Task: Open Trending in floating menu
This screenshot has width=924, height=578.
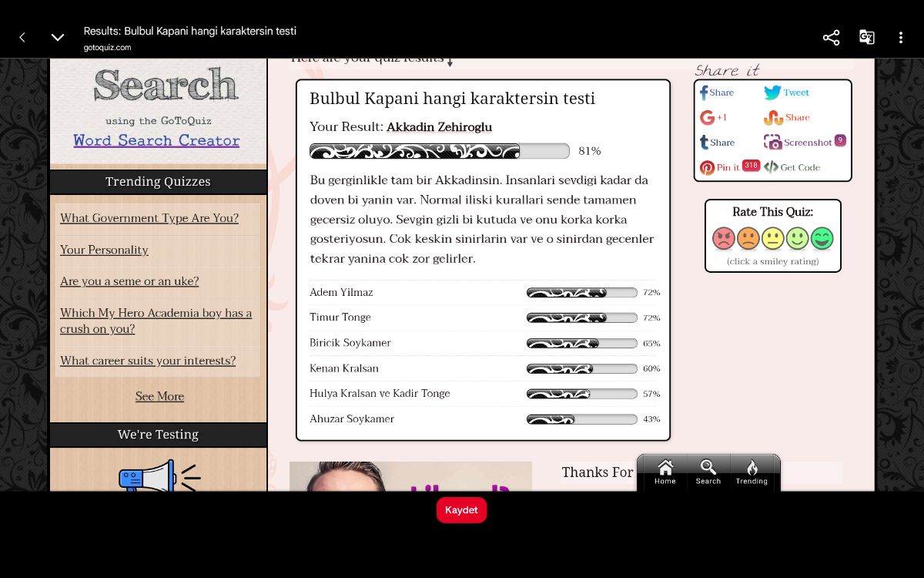Action: tap(752, 472)
